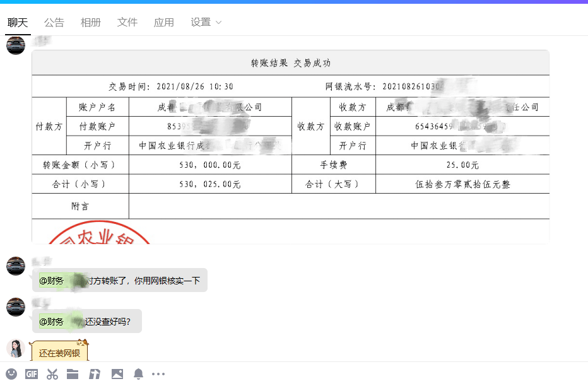Click the red 农业银行 stamp on receipt
Viewport: 588px width, 386px height.
coord(100,232)
